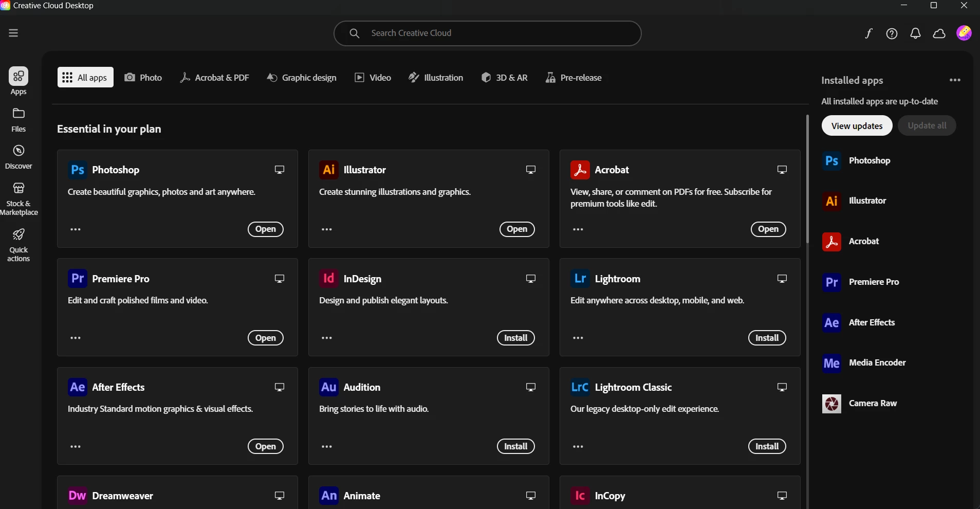This screenshot has height=509, width=980.
Task: Click the apps list vertical scrollbar
Action: click(x=807, y=179)
